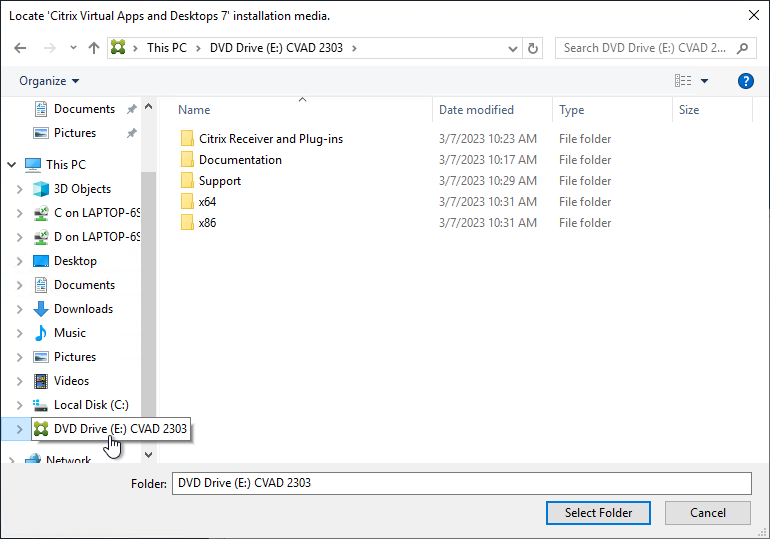Expand chevron after DVD Drive breadcrumb
The height and width of the screenshot is (539, 770).
coord(354,48)
